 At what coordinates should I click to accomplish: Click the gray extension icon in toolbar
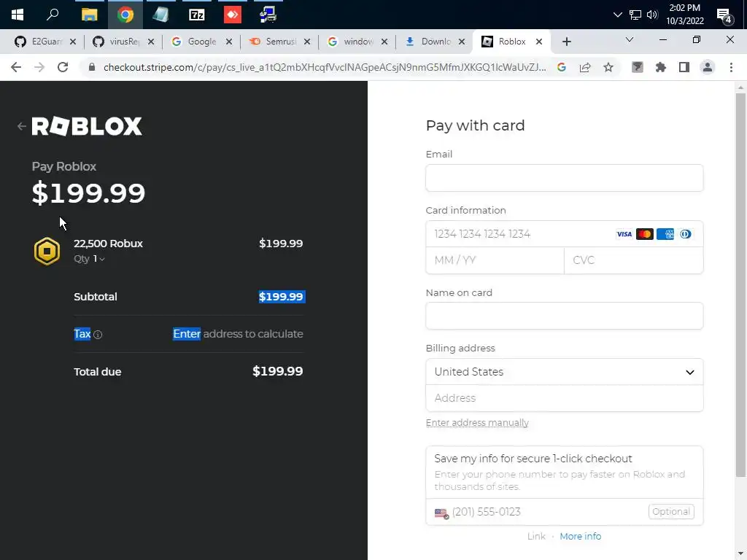pyautogui.click(x=637, y=68)
